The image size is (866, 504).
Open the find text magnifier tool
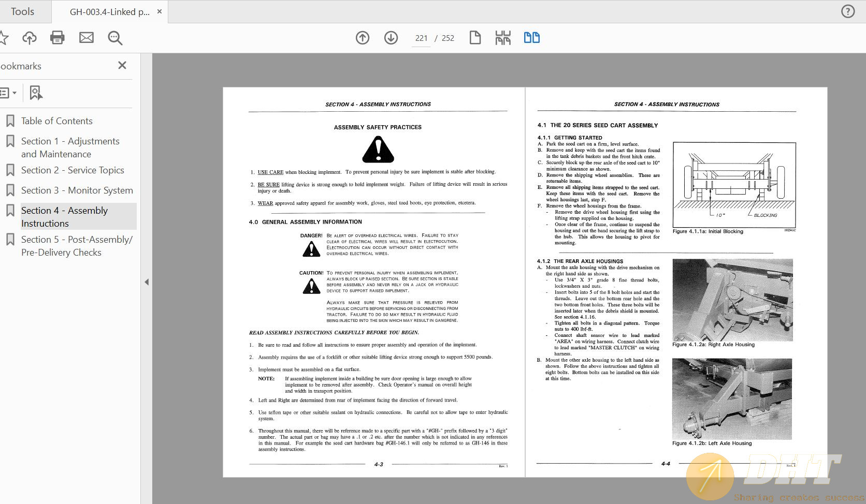point(115,38)
